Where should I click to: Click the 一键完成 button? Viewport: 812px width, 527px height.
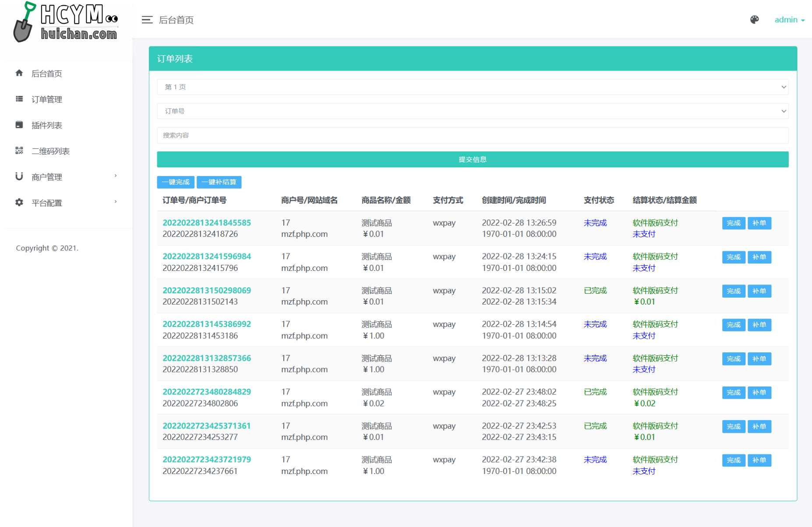pyautogui.click(x=176, y=182)
